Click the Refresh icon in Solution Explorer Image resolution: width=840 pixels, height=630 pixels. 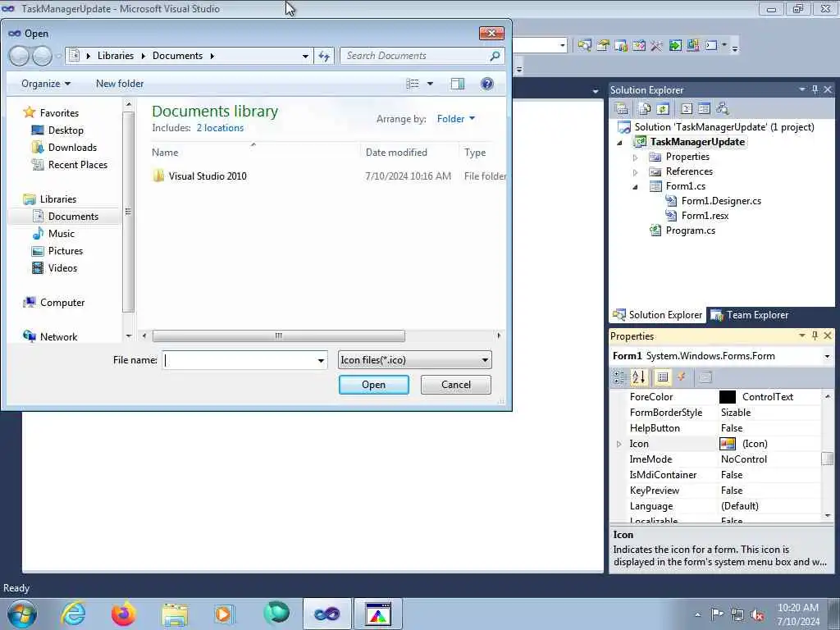(663, 109)
